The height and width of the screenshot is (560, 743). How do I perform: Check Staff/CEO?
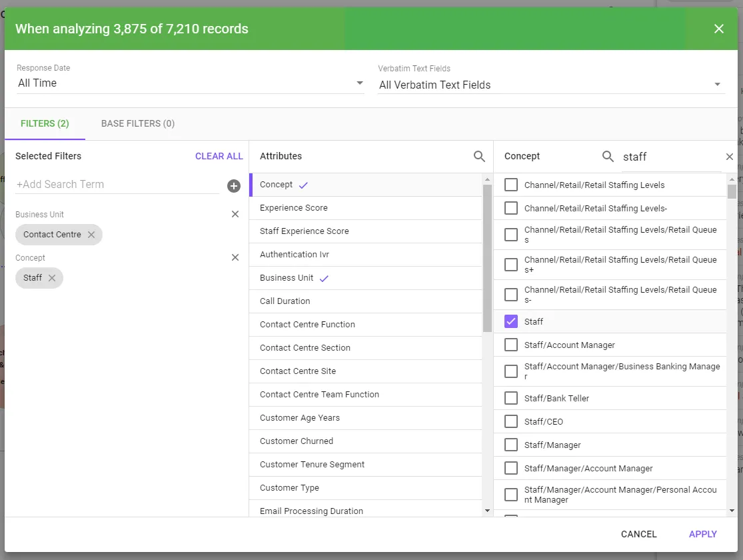pos(511,421)
